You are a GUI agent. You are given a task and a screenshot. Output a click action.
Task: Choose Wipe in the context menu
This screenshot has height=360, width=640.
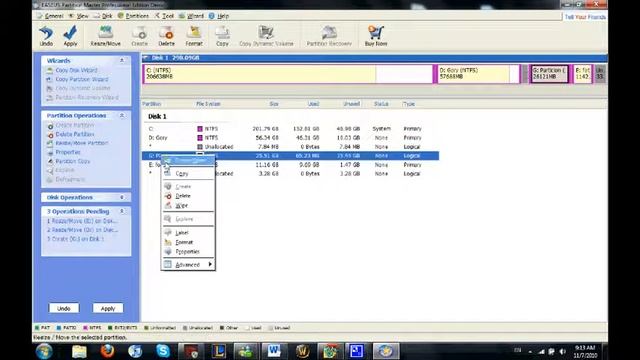pos(188,206)
